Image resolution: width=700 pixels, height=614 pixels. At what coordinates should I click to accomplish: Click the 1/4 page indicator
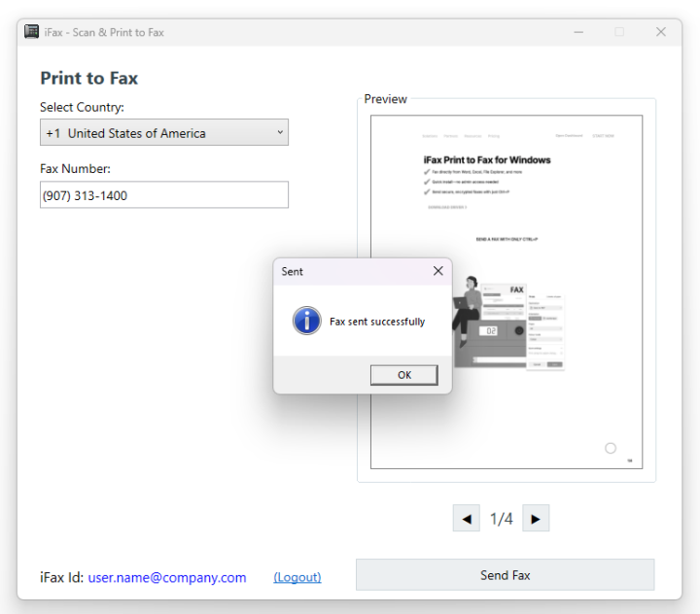tap(501, 519)
